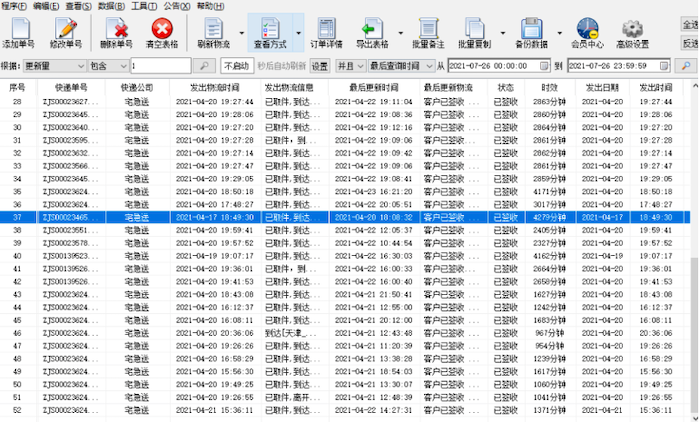Open the 查看(S) menu
The width and height of the screenshot is (700, 422).
coord(79,6)
